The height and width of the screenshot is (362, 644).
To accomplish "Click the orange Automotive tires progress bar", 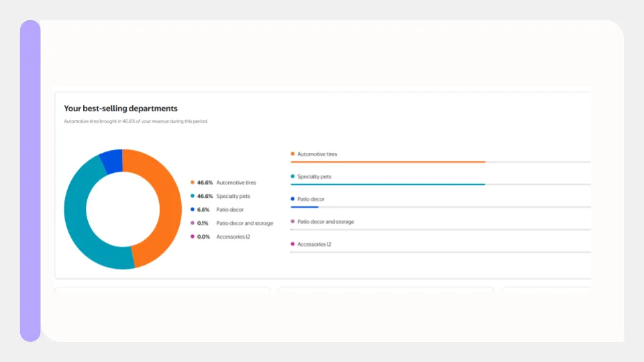I will [388, 162].
